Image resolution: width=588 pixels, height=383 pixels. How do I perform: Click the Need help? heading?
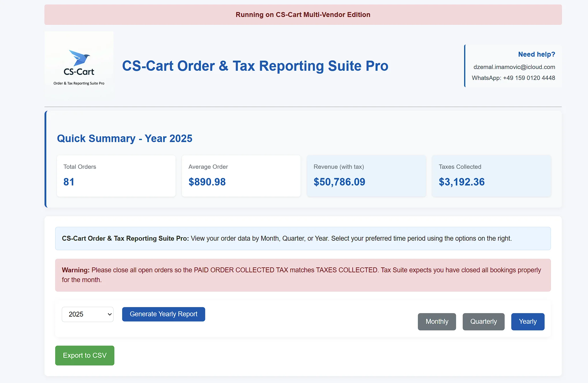click(x=536, y=54)
